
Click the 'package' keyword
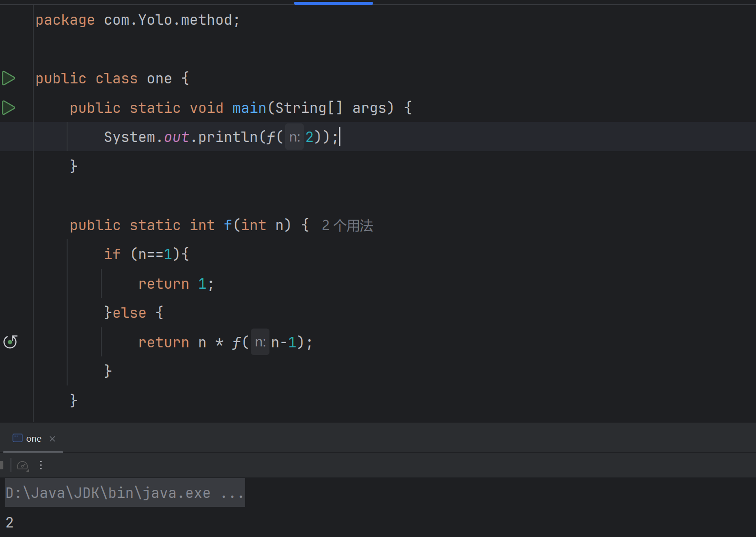pyautogui.click(x=65, y=20)
